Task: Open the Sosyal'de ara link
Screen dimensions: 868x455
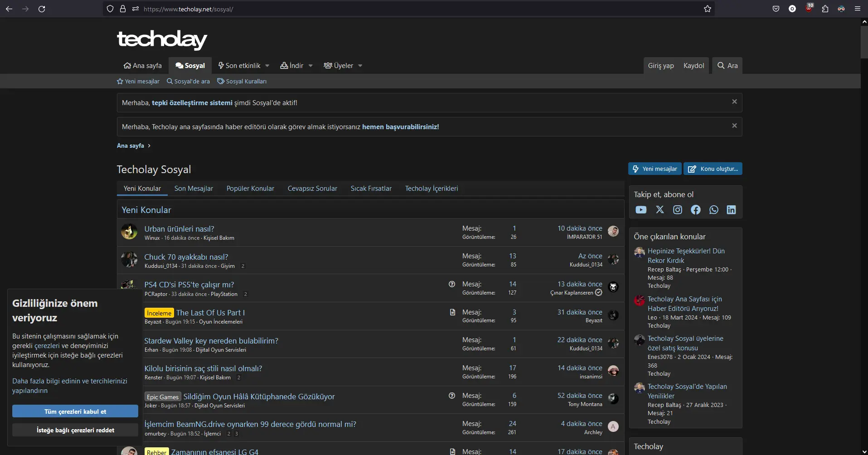Action: 188,82
